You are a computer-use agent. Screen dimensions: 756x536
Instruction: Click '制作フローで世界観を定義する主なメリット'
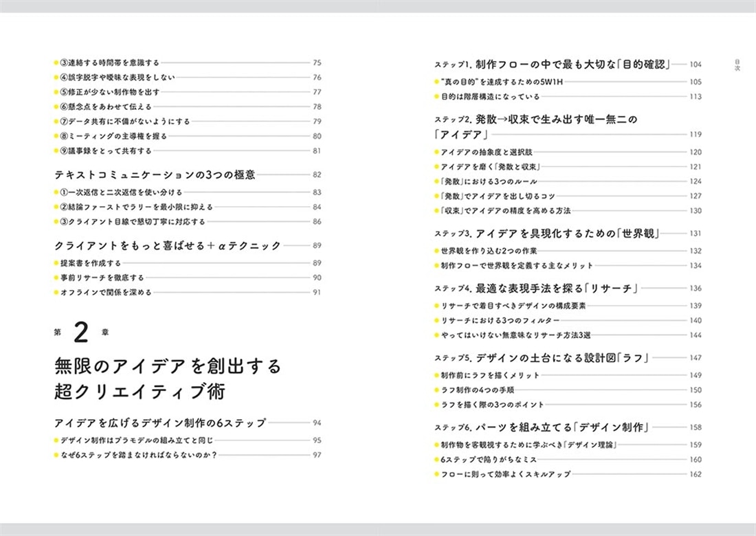click(x=517, y=265)
